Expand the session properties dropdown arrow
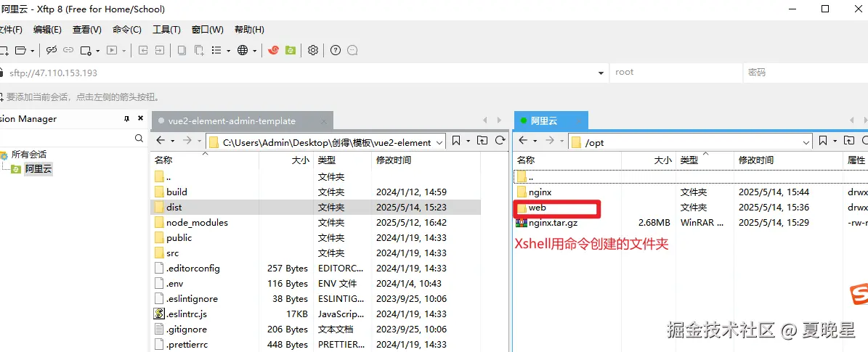The height and width of the screenshot is (352, 868). pyautogui.click(x=97, y=51)
